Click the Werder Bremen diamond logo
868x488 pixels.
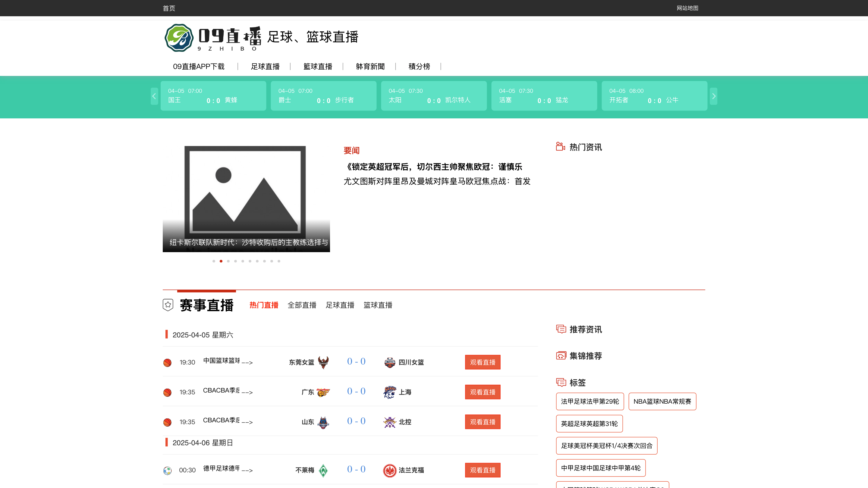[323, 470]
